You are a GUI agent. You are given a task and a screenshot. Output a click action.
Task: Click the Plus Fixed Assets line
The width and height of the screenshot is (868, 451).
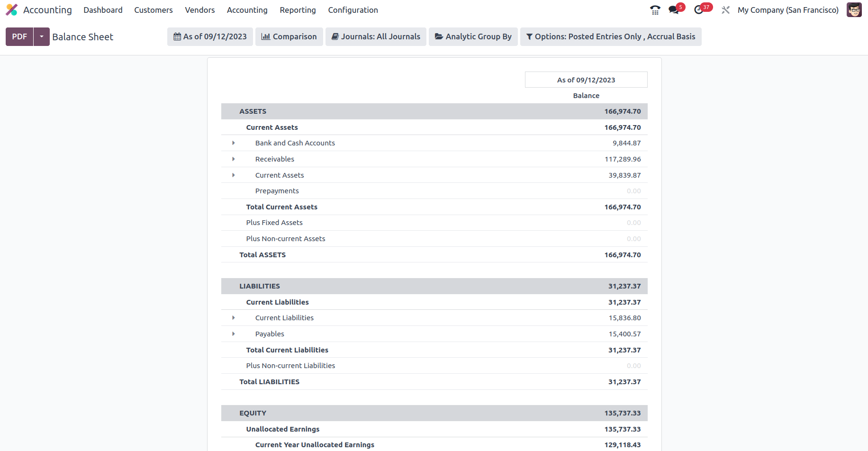point(434,223)
